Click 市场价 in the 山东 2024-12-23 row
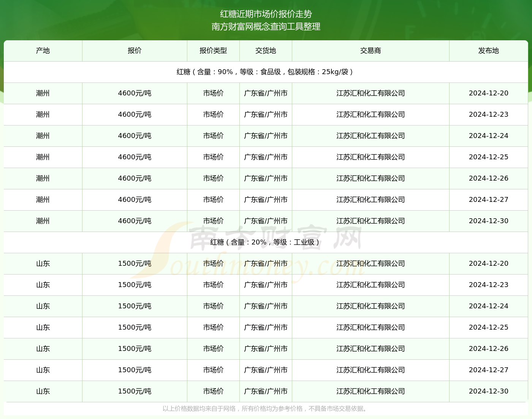 pyautogui.click(x=213, y=285)
